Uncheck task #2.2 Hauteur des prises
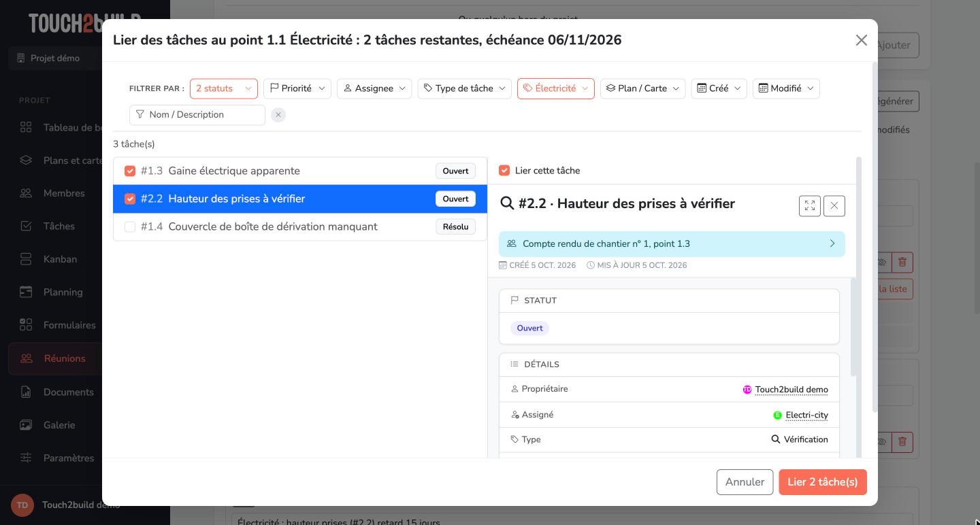This screenshot has height=525, width=980. pyautogui.click(x=130, y=199)
